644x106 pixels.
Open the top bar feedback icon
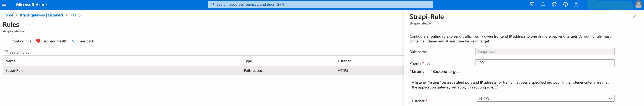click(x=577, y=4)
